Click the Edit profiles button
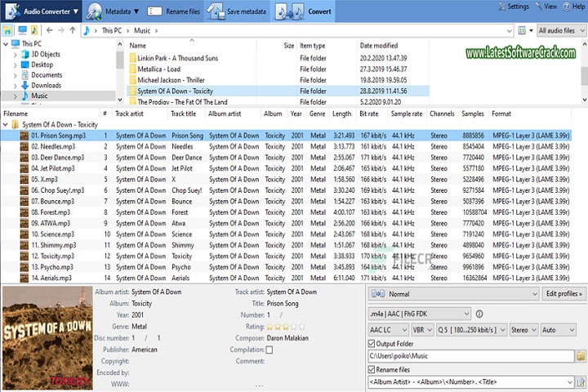 point(564,294)
